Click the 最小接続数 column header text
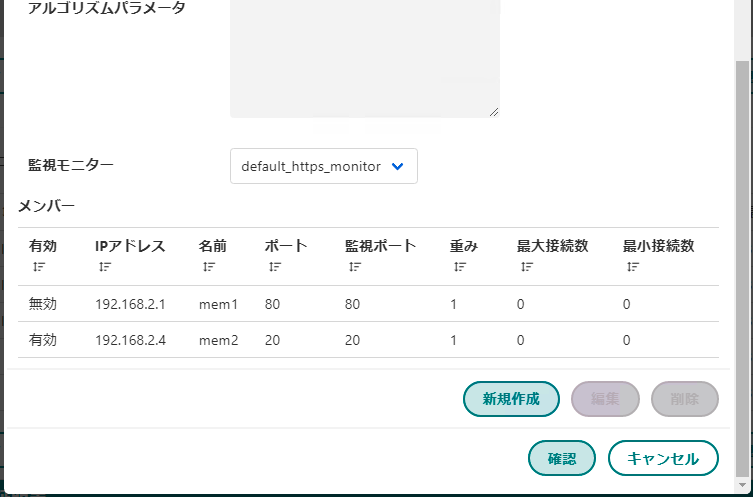The image size is (753, 497). coord(659,246)
